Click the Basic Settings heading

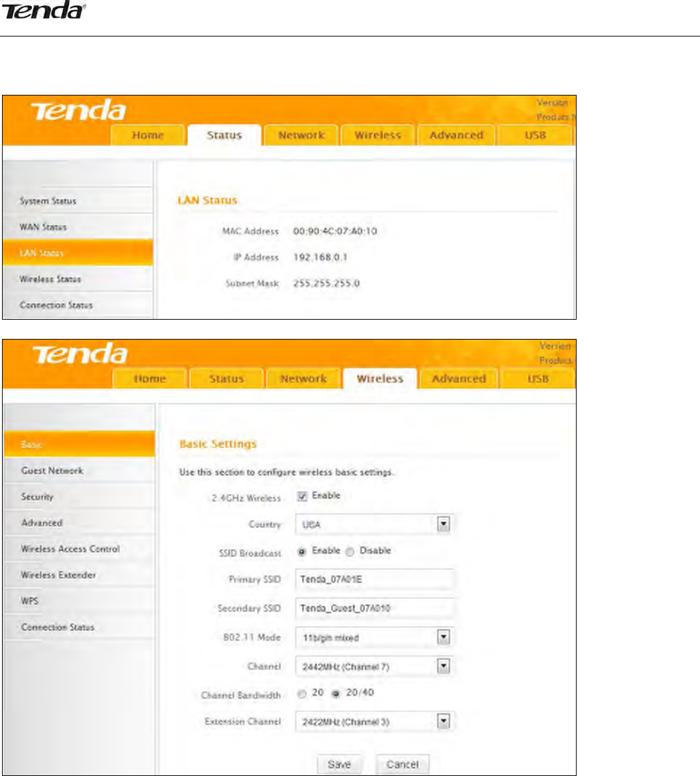[x=218, y=444]
